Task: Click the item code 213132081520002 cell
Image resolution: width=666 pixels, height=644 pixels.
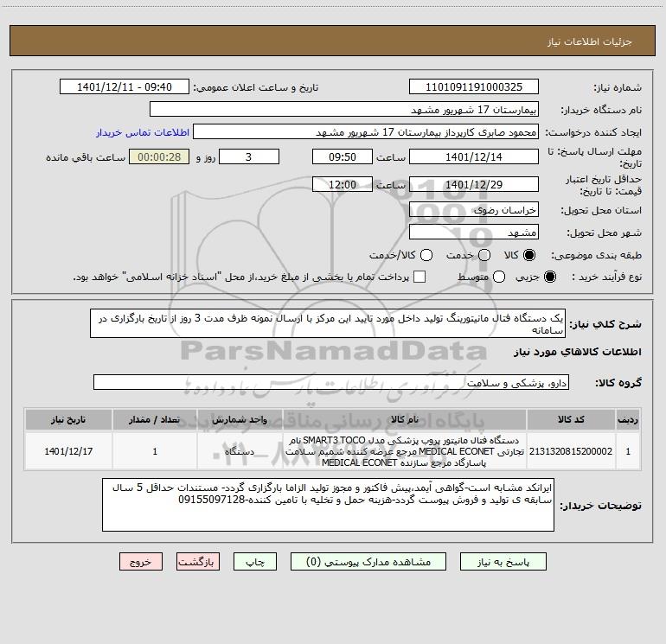Action: pyautogui.click(x=571, y=451)
